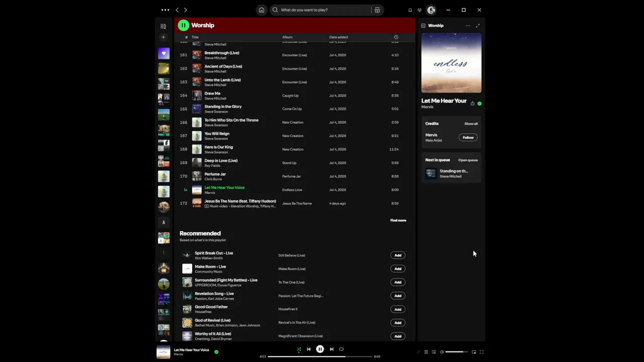Open the Endless Love album link
This screenshot has width=644, height=362.
pyautogui.click(x=292, y=190)
